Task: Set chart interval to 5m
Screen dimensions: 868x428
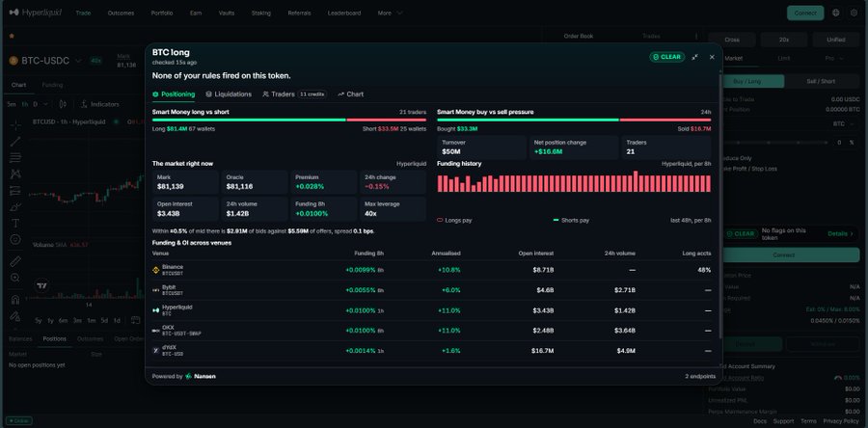Action: click(x=12, y=104)
